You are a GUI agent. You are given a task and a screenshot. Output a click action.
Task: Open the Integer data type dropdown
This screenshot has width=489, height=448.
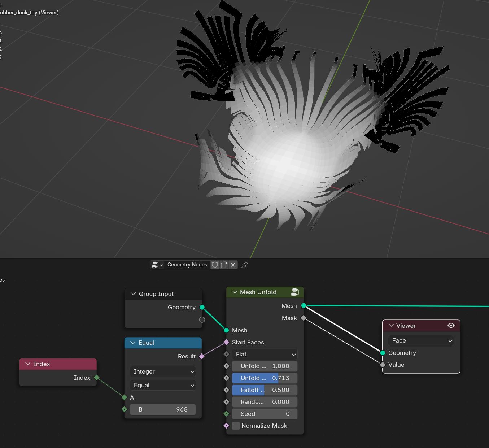[163, 371]
